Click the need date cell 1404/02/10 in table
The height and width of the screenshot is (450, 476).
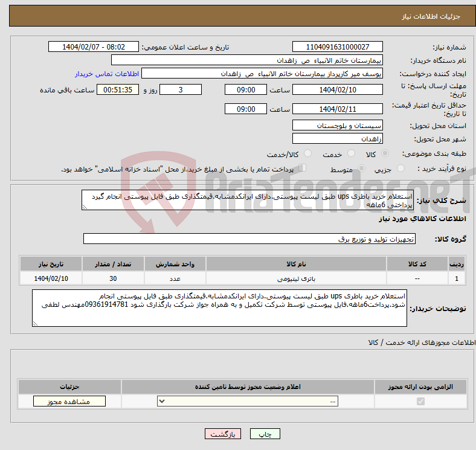point(51,278)
